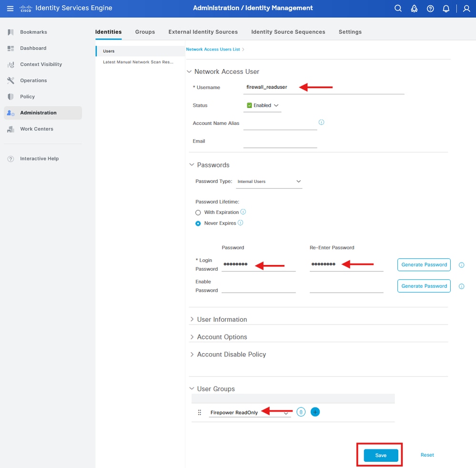Open Policy in the sidebar

coord(43,97)
